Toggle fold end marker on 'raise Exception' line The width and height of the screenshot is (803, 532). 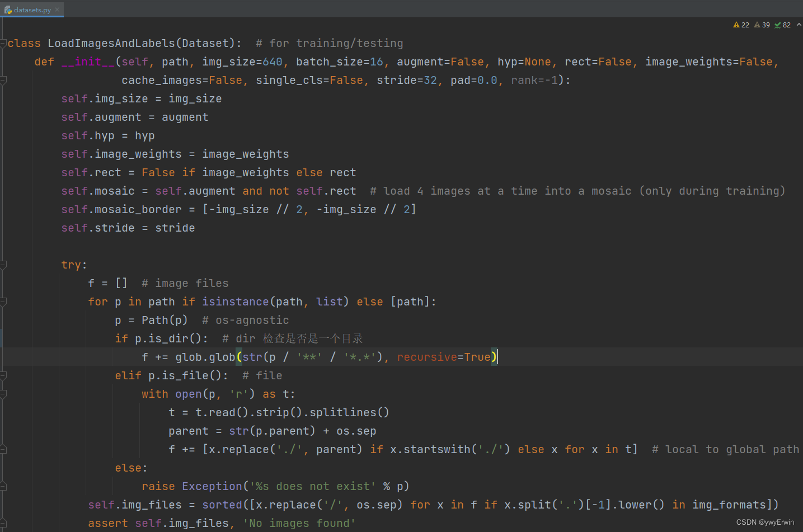click(3, 487)
